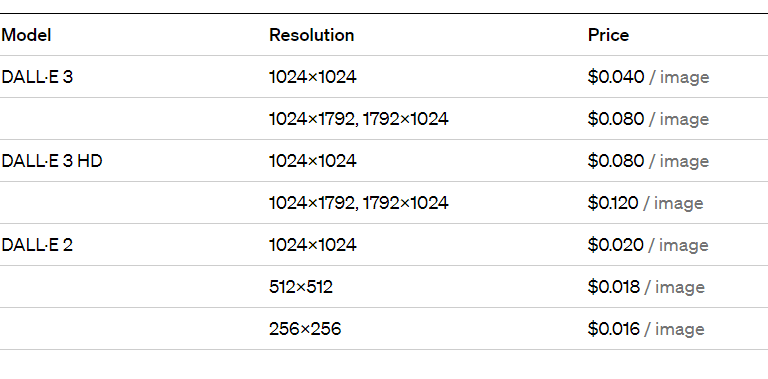Click the $0.016 / image price
This screenshot has width=768, height=379.
click(646, 329)
